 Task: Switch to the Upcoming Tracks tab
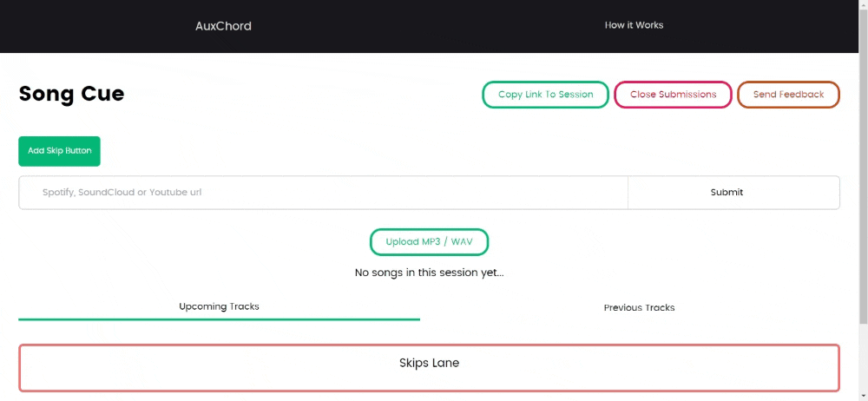(x=220, y=306)
